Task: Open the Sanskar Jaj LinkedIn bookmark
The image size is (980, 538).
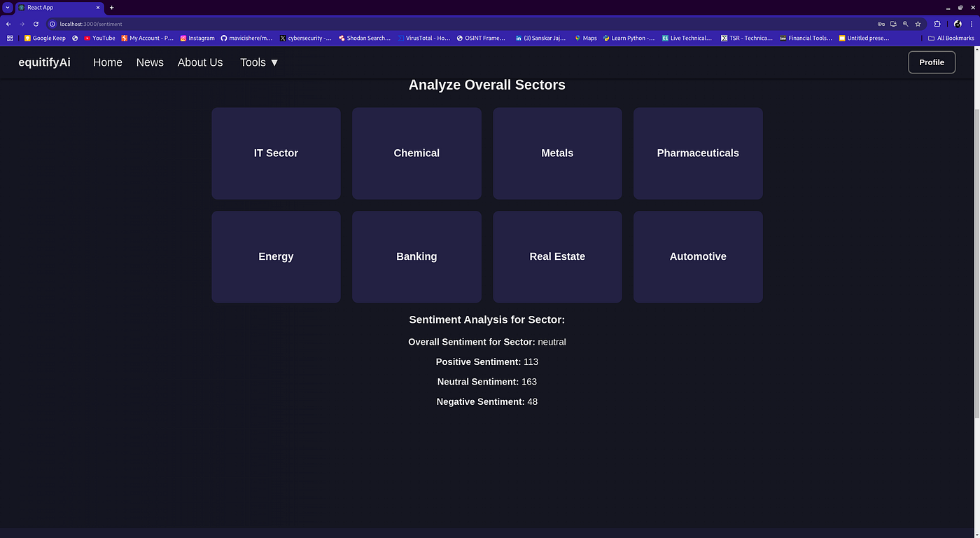Action: point(540,38)
